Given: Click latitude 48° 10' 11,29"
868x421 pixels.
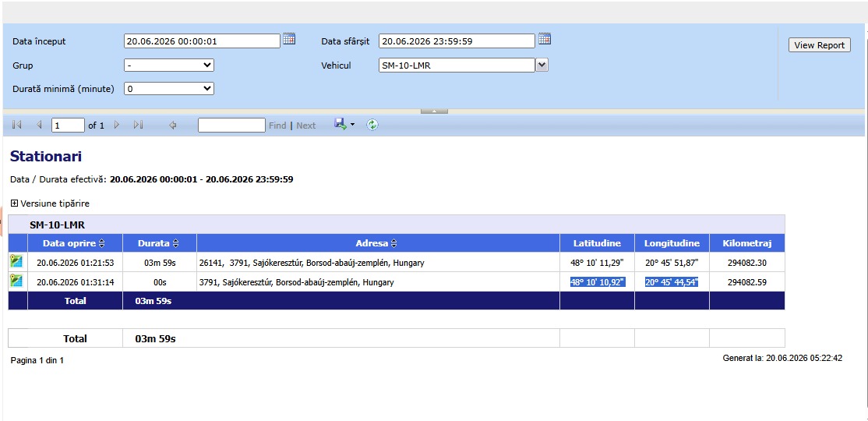Looking at the screenshot, I should tap(598, 263).
